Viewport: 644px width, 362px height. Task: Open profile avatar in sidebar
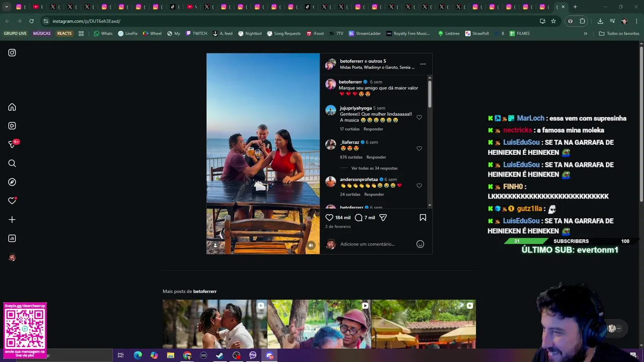click(x=12, y=257)
